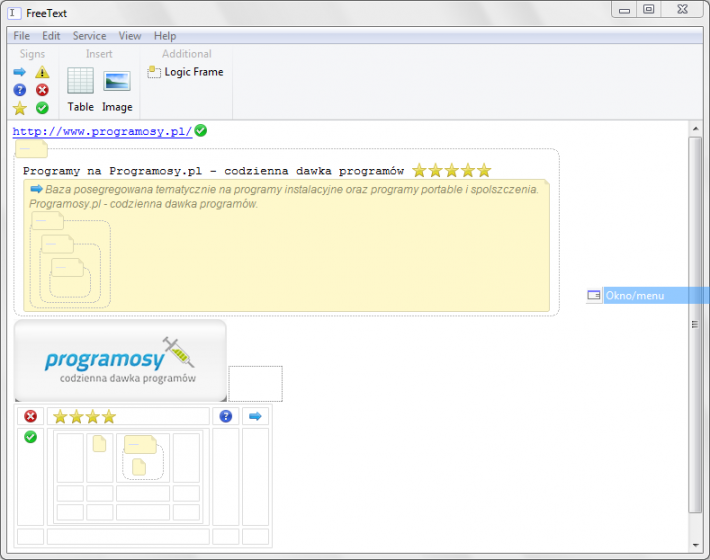The height and width of the screenshot is (560, 710).
Task: Click the blue arrow icon in the table
Action: pos(255,416)
